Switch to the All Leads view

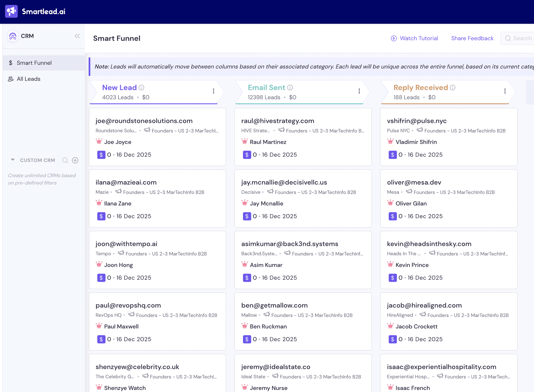28,79
